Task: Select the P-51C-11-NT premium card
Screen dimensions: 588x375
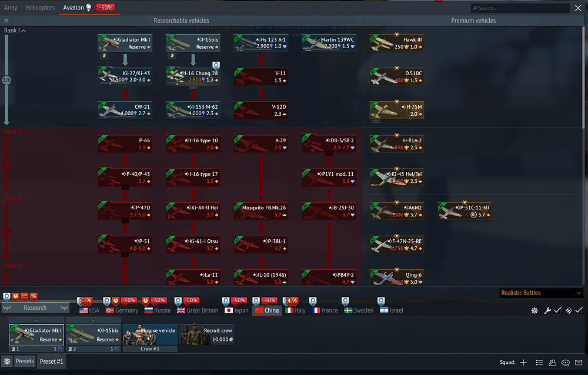Action: 465,211
